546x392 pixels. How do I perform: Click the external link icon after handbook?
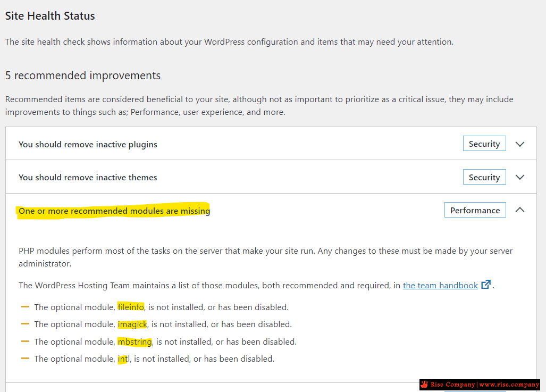coord(486,285)
